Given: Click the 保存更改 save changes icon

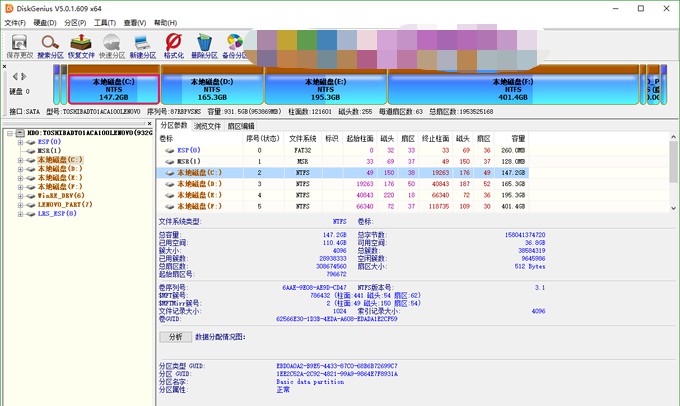Looking at the screenshot, I should click(19, 45).
